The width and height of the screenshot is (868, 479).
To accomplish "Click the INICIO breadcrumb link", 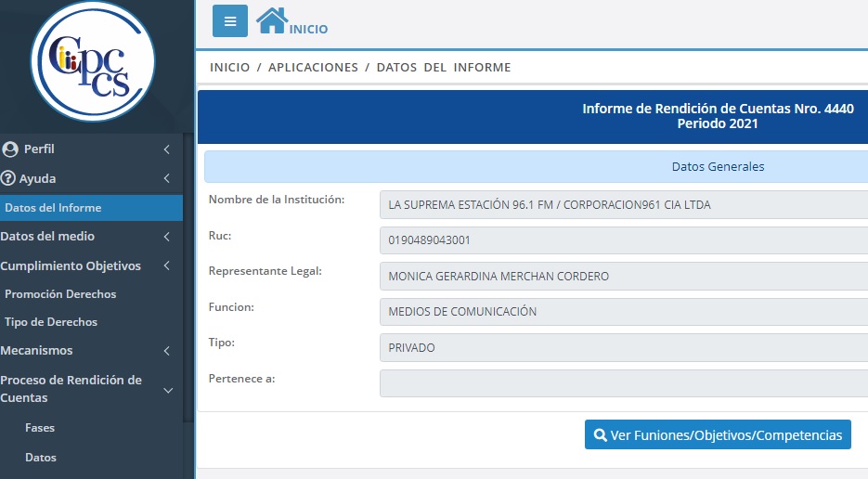I will [x=229, y=68].
